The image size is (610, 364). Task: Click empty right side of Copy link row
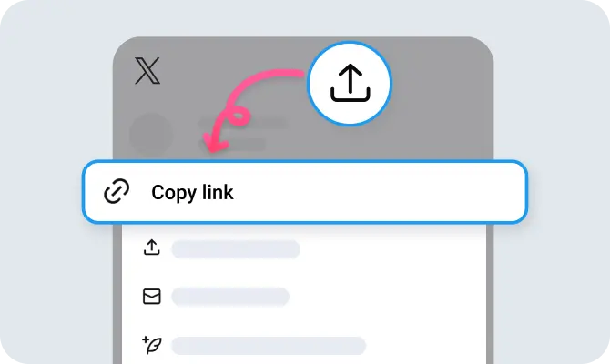409,192
